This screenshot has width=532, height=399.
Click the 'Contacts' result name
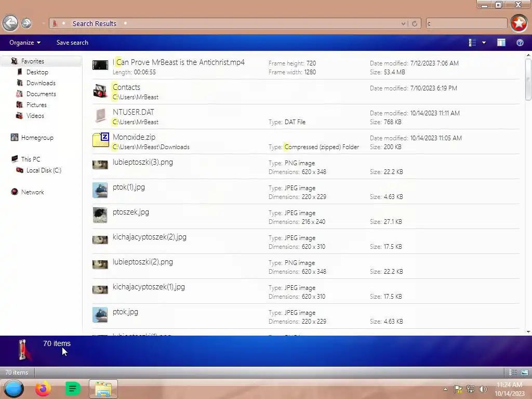point(126,87)
